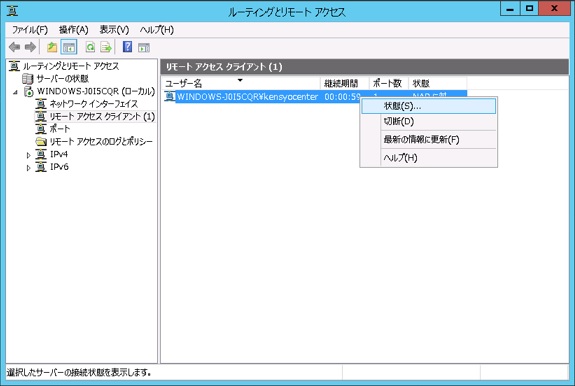This screenshot has height=386, width=575.
Task: Select IPv4 label in the tree
Action: [x=59, y=154]
